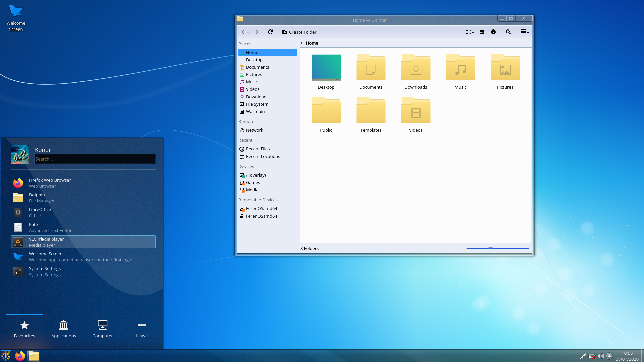Click the Preview toggle icon in Dolphin
This screenshot has height=362, width=644.
[x=482, y=32]
